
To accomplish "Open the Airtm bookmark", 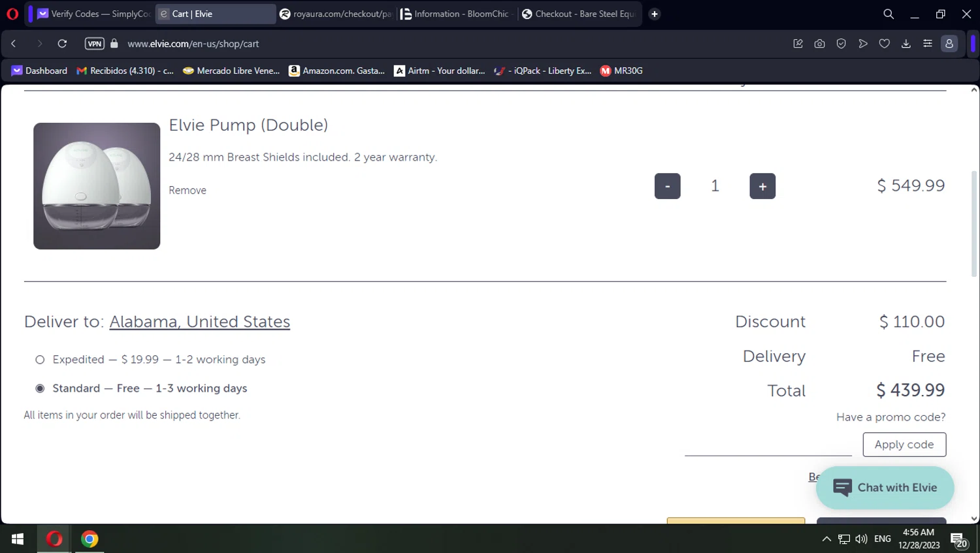I will tap(440, 71).
